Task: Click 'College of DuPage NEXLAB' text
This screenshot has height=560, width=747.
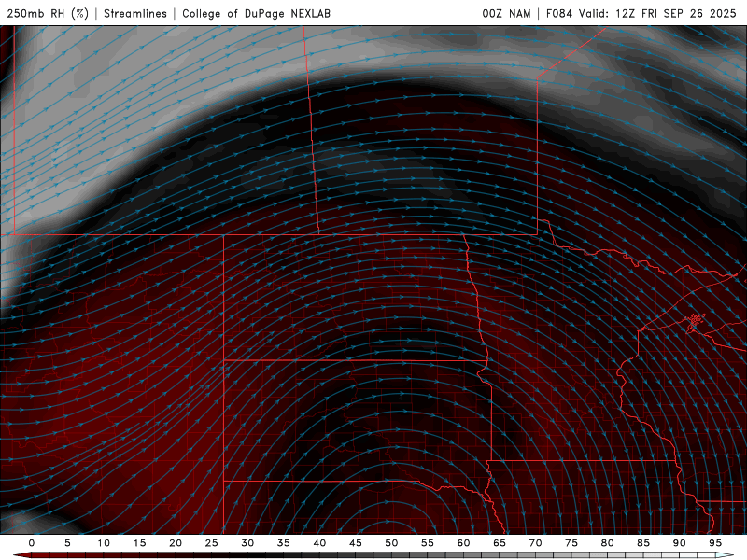Action: (256, 13)
